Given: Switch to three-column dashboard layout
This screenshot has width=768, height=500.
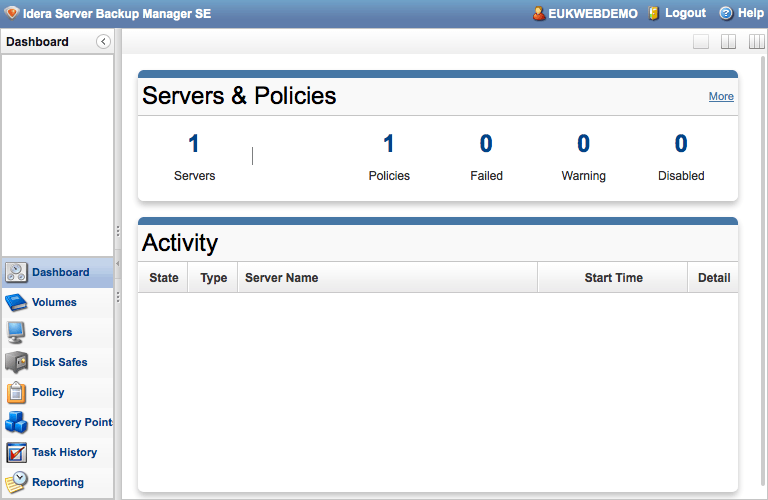Looking at the screenshot, I should click(755, 42).
